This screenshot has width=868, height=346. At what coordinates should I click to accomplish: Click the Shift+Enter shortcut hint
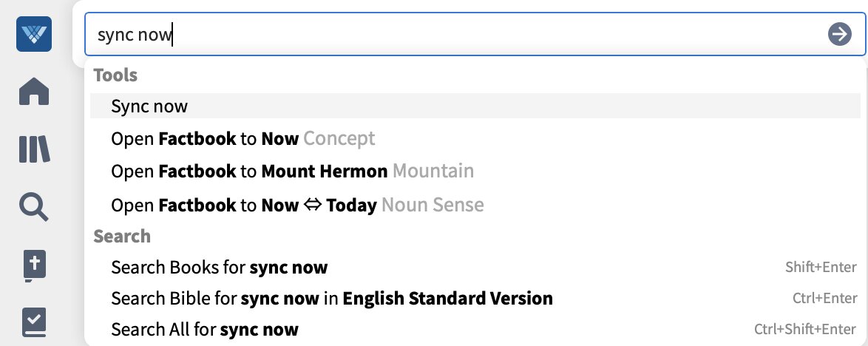821,268
